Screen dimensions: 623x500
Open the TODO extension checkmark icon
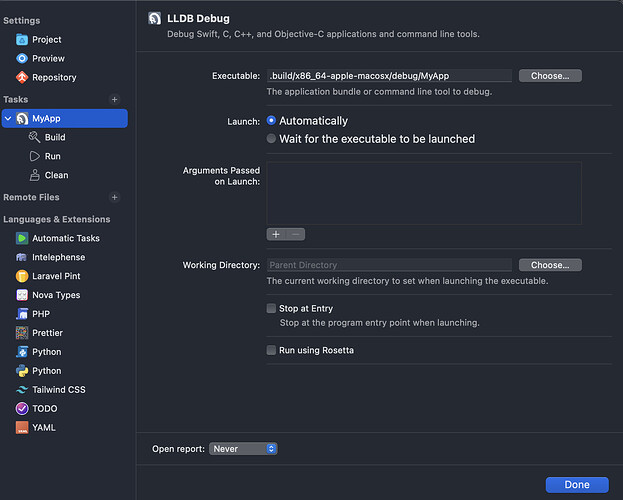pyautogui.click(x=22, y=408)
